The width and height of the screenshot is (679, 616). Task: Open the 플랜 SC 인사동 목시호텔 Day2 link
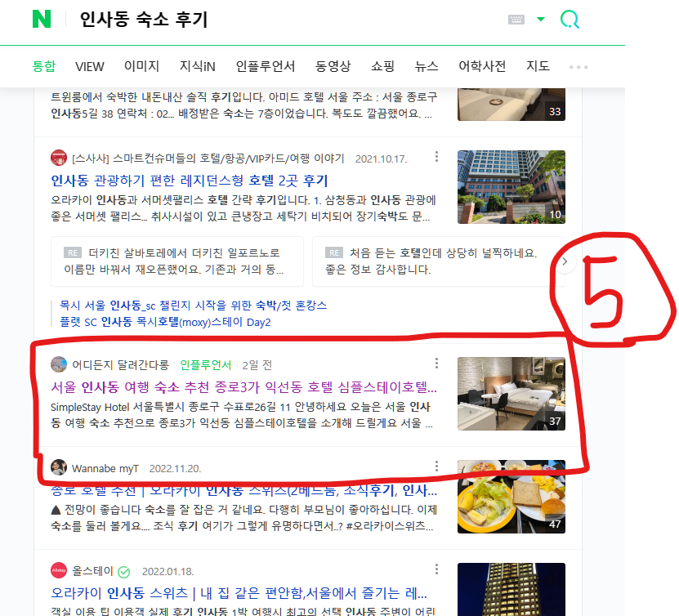pyautogui.click(x=165, y=322)
